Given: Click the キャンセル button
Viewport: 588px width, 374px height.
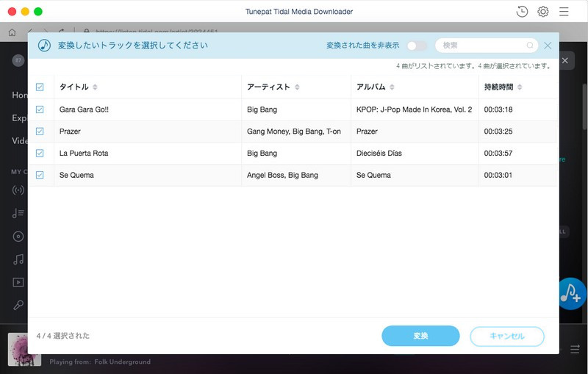Looking at the screenshot, I should pos(507,336).
